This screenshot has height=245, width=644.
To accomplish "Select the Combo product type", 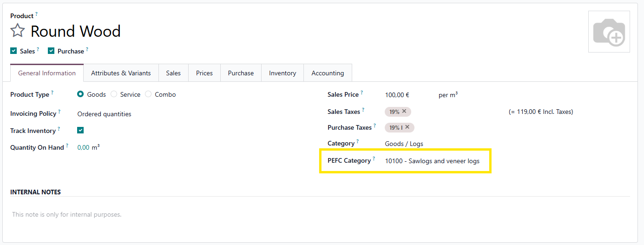I will (x=148, y=94).
